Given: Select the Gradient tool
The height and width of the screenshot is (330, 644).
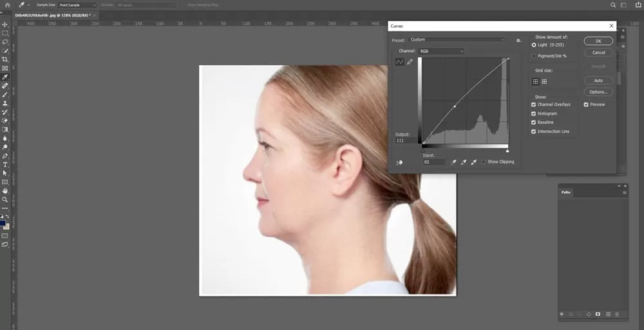Looking at the screenshot, I should [x=5, y=130].
